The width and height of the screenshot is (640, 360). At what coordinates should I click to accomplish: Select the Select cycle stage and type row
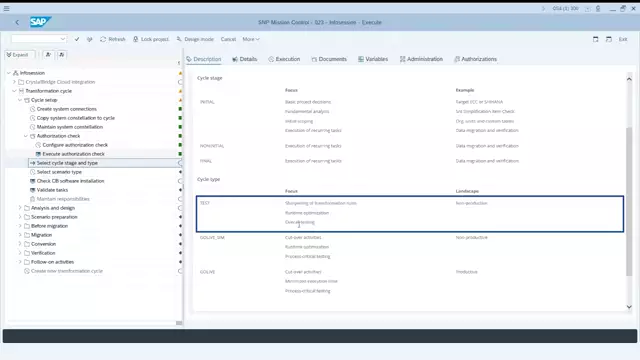[x=104, y=163]
